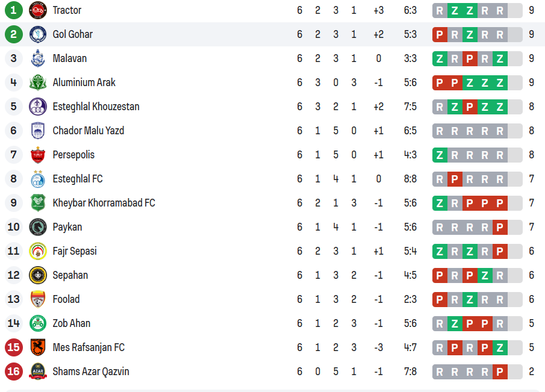Click the Kheybar Khorramabad FC name
Screen dimensions: 545x392
tap(104, 203)
